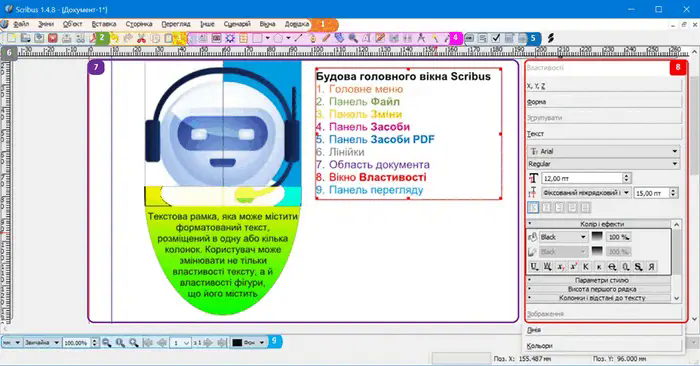The width and height of the screenshot is (700, 366).
Task: Expand Колонки і відстані до тексту section
Action: (599, 298)
